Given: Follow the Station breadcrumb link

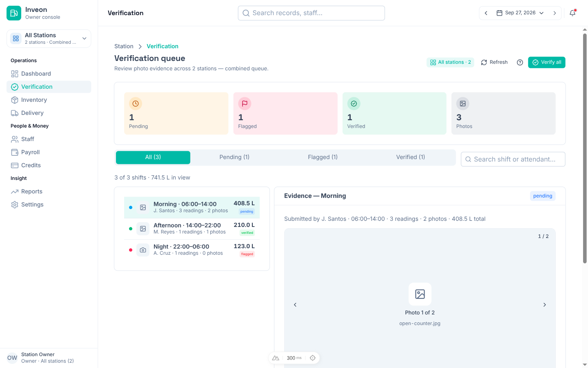Looking at the screenshot, I should tap(124, 46).
